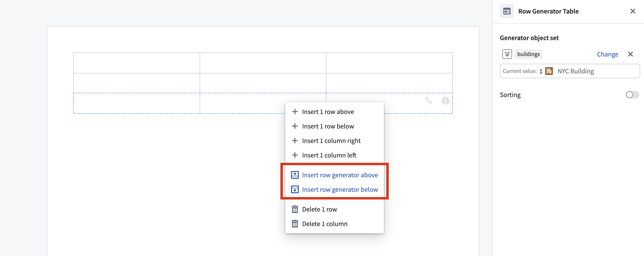Close the Row Generator Table panel
The image size is (644, 256).
point(632,11)
